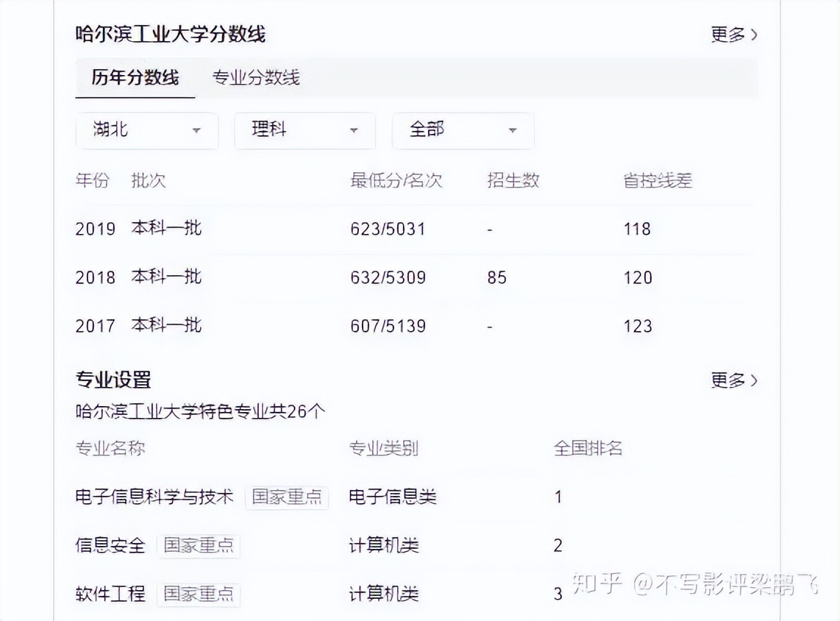The image size is (840, 621).
Task: Open the 信息安全 major
Action: pyautogui.click(x=110, y=545)
